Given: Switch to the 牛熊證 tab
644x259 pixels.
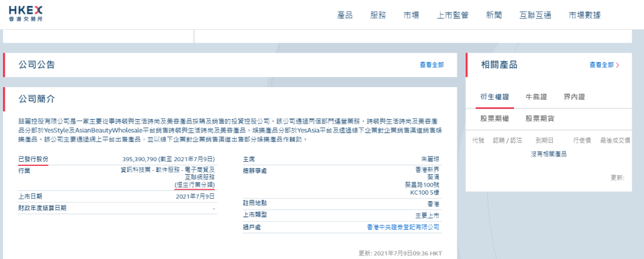Looking at the screenshot, I should pos(537,97).
